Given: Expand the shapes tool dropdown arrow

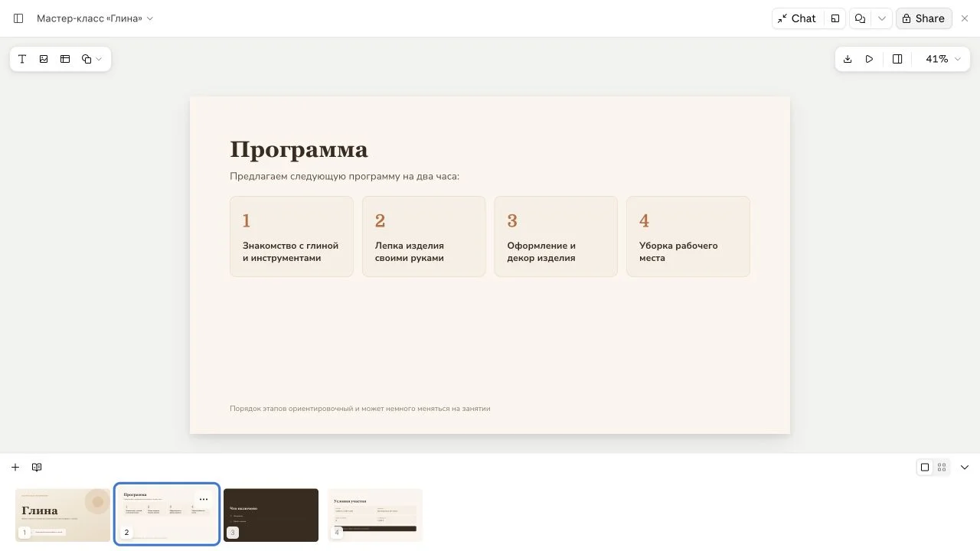Looking at the screenshot, I should (x=100, y=59).
